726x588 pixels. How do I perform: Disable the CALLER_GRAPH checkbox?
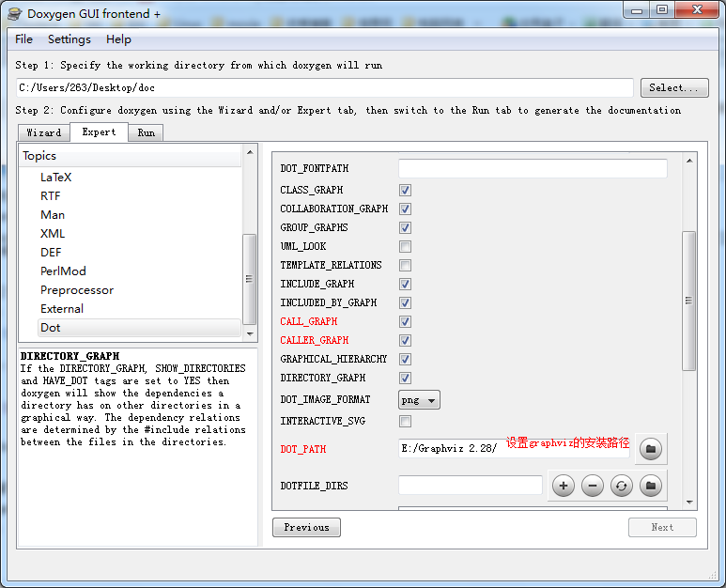[x=405, y=340]
